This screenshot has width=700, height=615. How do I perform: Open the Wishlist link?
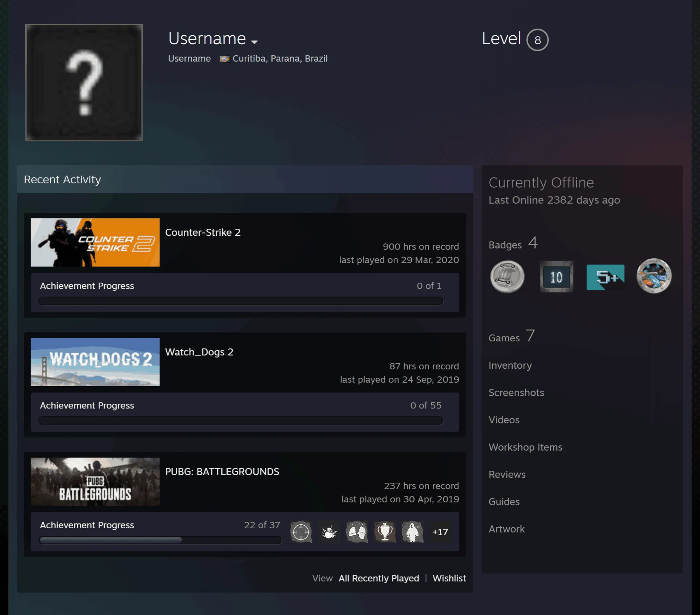pos(449,578)
